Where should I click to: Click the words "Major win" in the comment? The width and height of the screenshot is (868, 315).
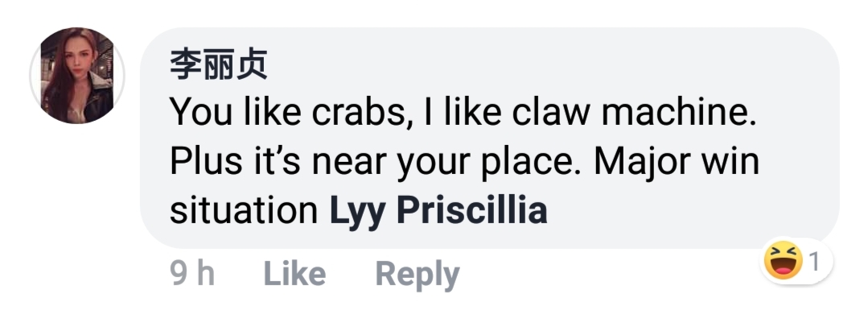click(677, 163)
